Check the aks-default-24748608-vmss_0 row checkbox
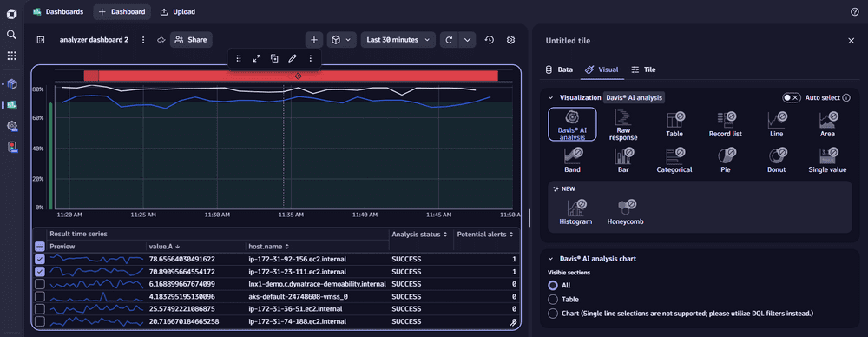868x337 pixels. click(x=40, y=296)
